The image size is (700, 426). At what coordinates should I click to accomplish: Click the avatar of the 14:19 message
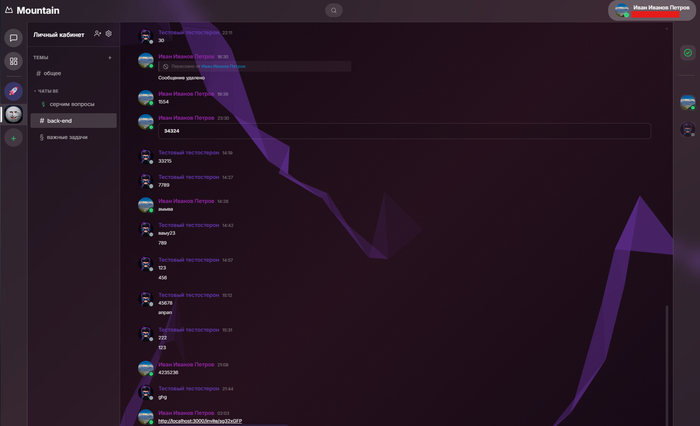click(146, 156)
